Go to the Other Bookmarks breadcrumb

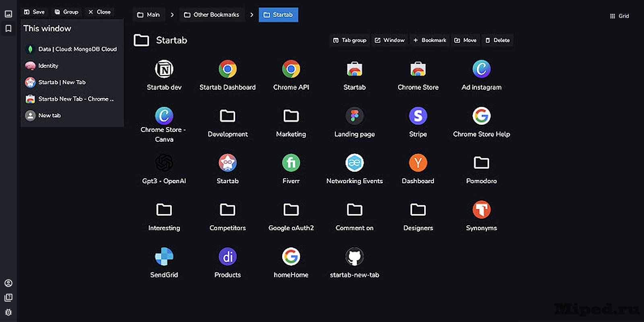[x=212, y=15]
